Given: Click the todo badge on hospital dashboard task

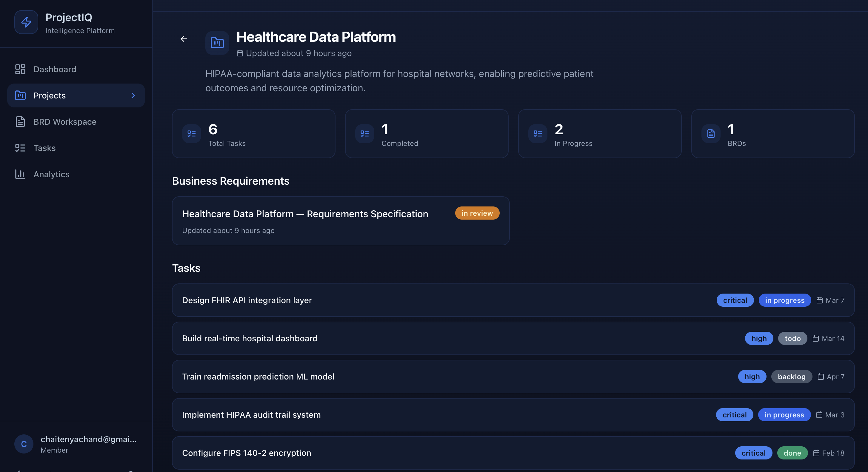Looking at the screenshot, I should [792, 338].
